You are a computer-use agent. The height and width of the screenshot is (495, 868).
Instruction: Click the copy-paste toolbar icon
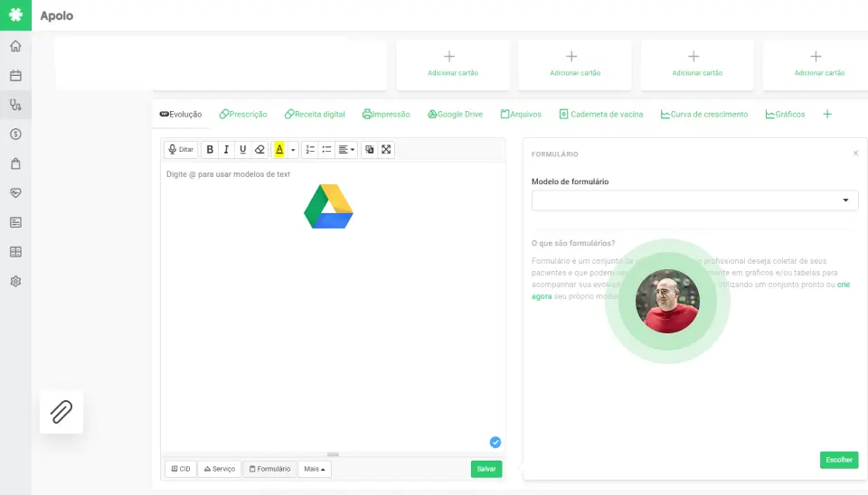pos(369,149)
